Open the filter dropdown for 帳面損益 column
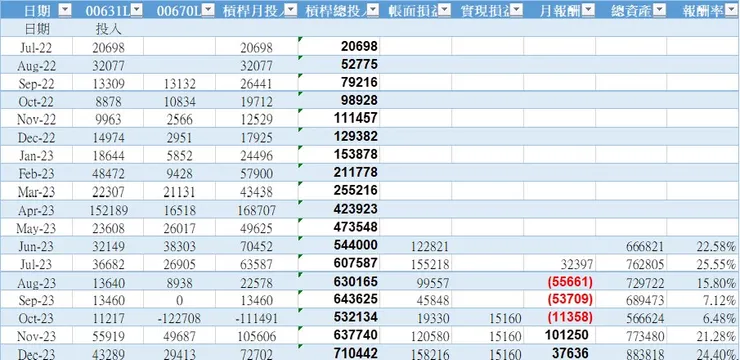 (x=445, y=10)
